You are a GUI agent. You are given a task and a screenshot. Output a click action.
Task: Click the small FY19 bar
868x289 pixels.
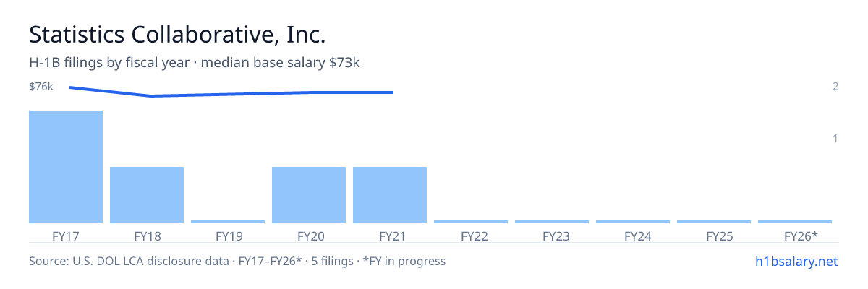point(228,222)
